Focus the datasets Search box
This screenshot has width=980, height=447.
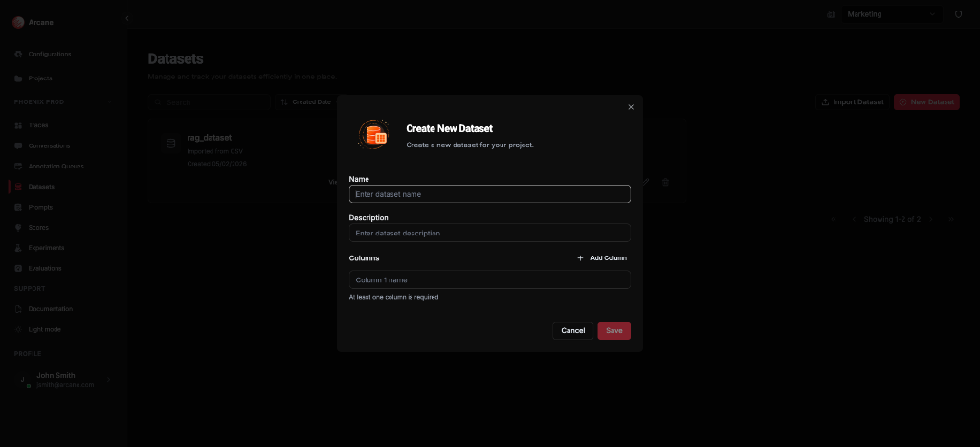(210, 101)
